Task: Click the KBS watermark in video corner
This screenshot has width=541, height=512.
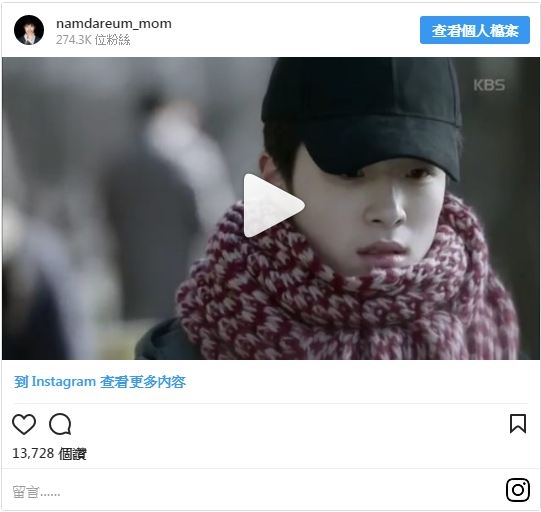Action: pos(489,85)
